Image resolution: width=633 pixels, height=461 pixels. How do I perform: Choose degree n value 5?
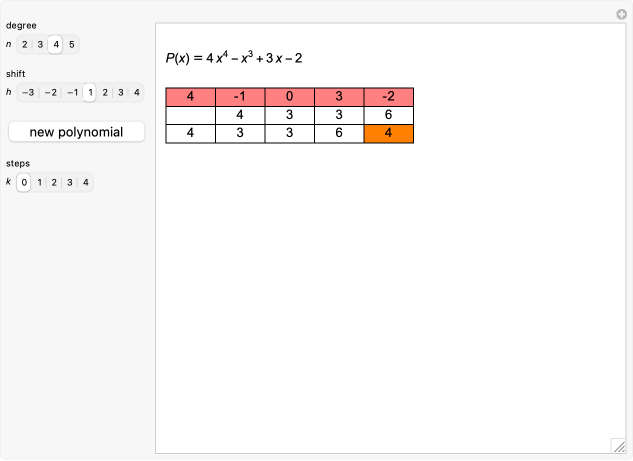click(72, 44)
